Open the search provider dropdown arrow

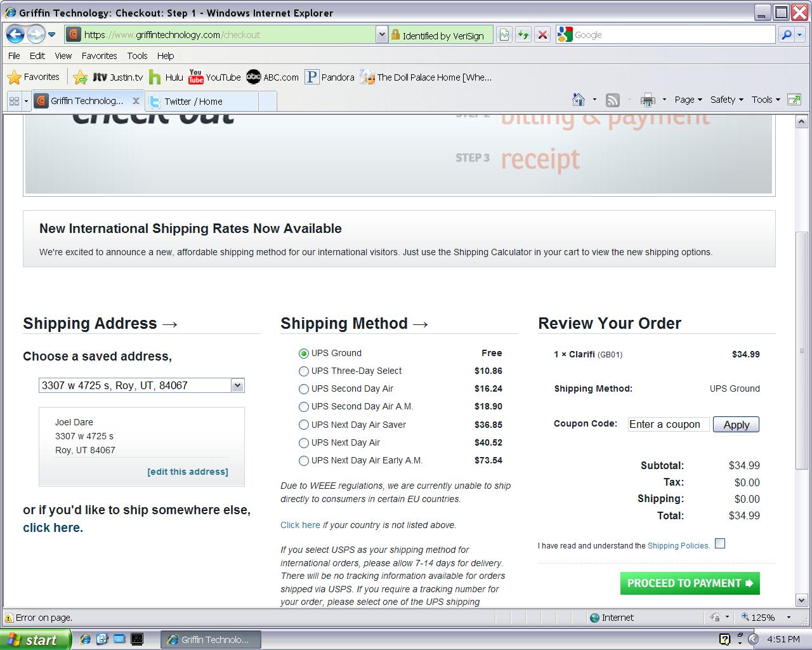coord(800,35)
